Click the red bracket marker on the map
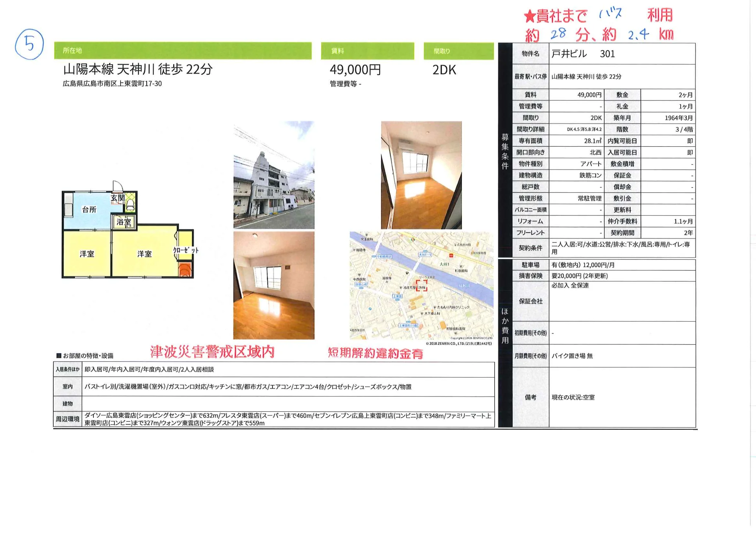 (x=421, y=286)
